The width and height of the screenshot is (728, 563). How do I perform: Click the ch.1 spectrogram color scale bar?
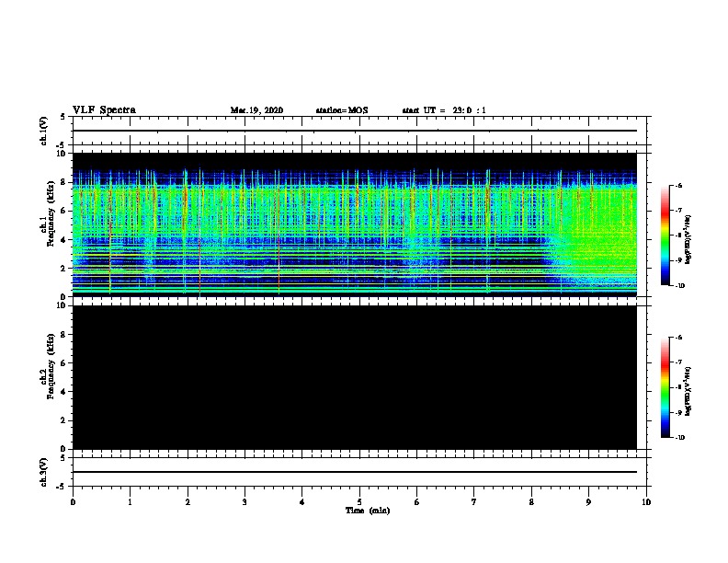pos(665,236)
